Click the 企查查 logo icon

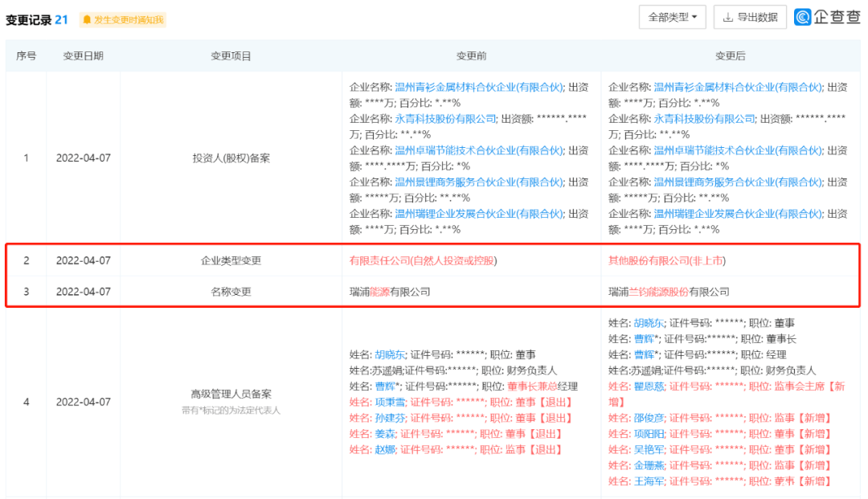[802, 17]
